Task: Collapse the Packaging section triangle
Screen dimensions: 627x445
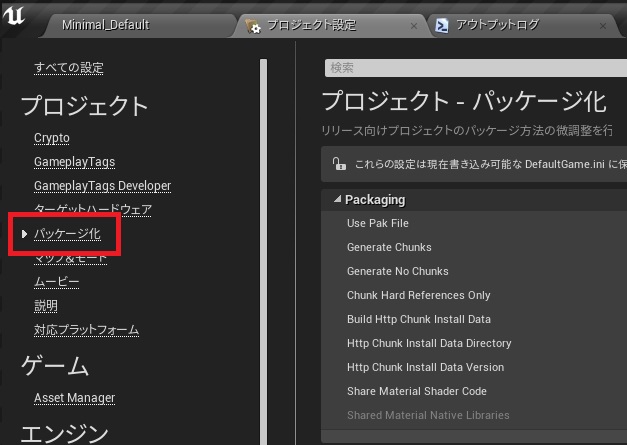Action: pos(337,199)
